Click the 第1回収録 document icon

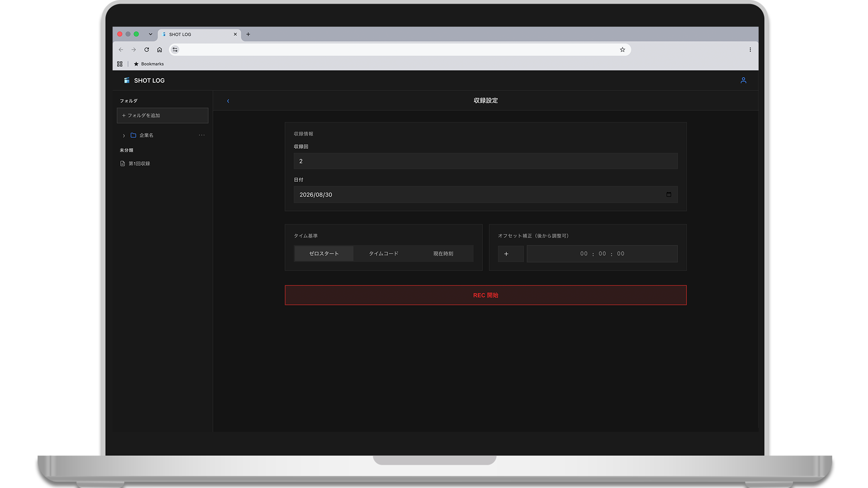click(123, 164)
